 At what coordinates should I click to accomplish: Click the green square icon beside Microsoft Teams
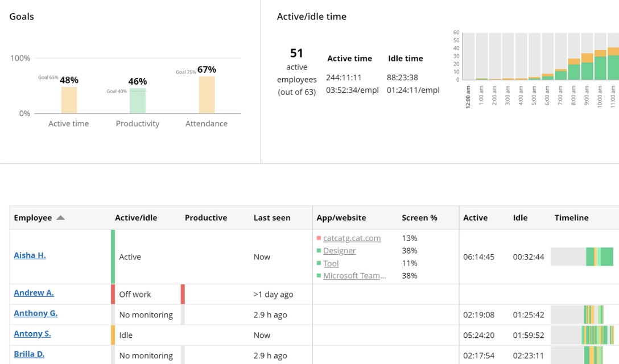(318, 276)
